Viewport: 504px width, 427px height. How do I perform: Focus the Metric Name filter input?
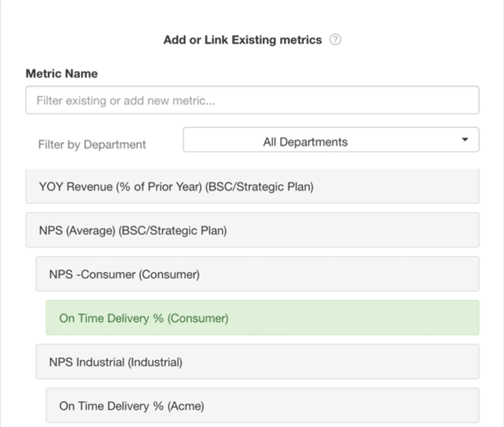pos(252,100)
